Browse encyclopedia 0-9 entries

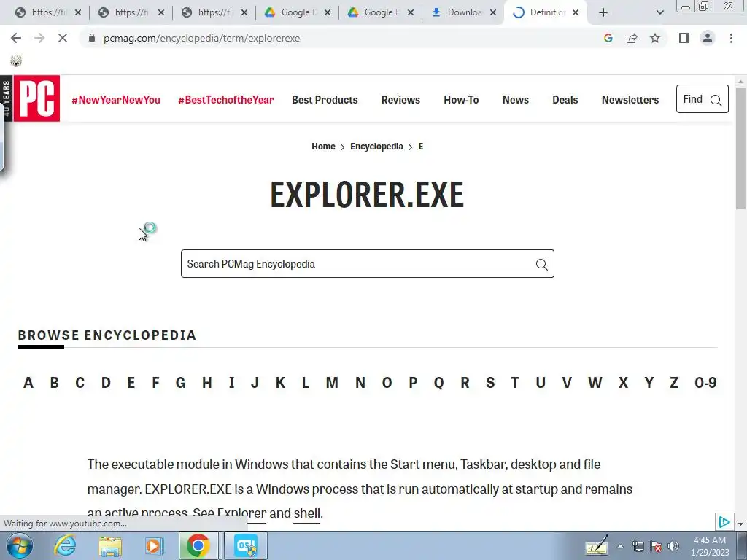pos(705,382)
